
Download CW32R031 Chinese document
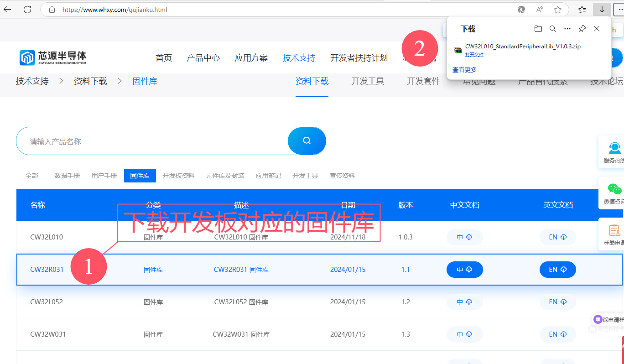(464, 270)
